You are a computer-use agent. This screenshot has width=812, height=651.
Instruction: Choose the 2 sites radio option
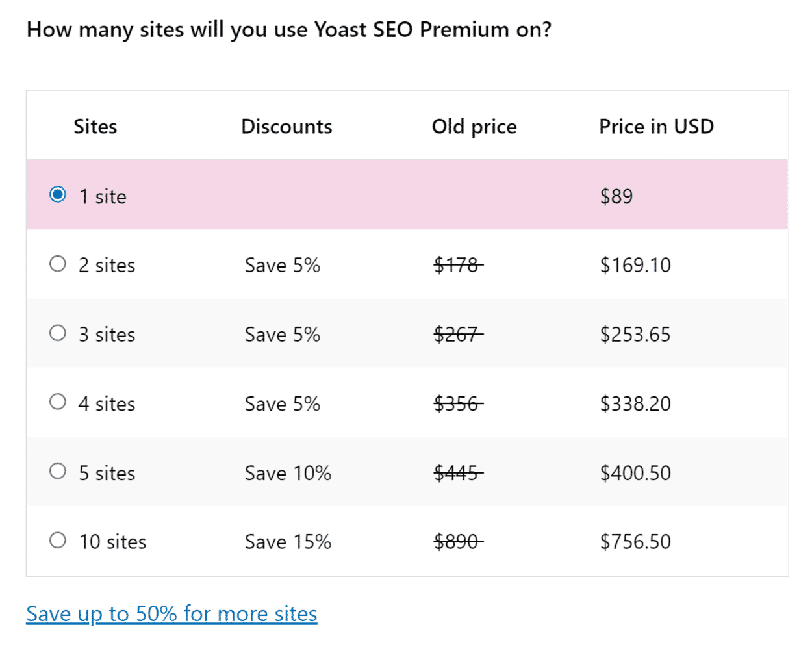click(x=58, y=264)
